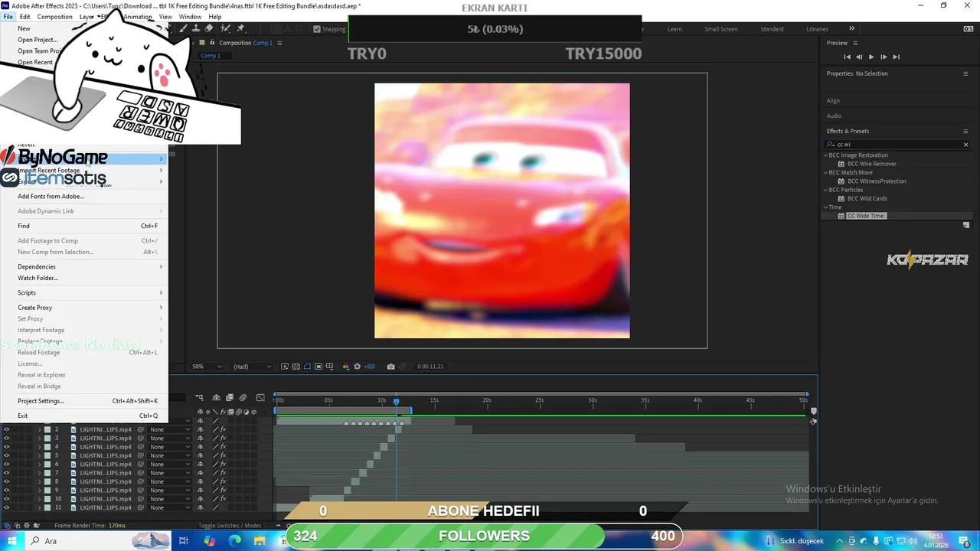Screen dimensions: 980x551
Task: Jump to first frame in Preview panel
Action: click(x=847, y=57)
